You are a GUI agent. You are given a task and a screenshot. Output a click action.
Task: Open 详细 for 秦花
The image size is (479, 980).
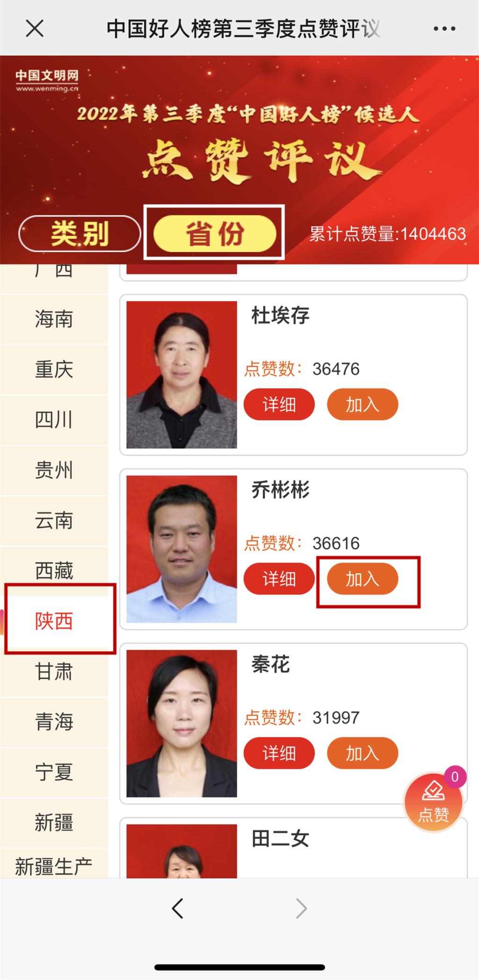(x=279, y=753)
